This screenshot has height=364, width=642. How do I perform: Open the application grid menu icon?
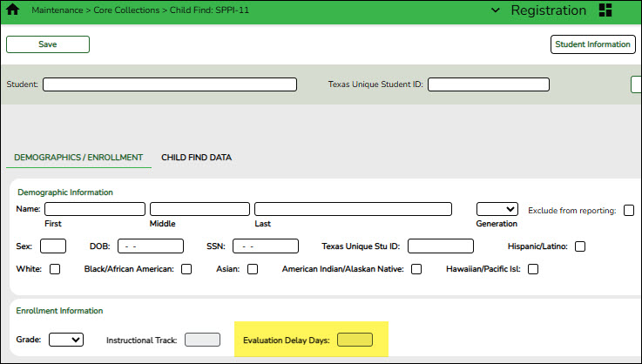606,10
